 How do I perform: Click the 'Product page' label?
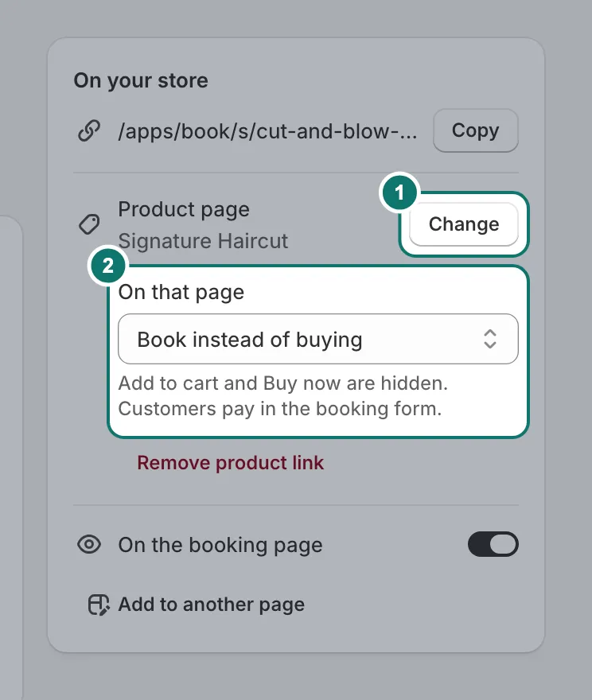[184, 209]
